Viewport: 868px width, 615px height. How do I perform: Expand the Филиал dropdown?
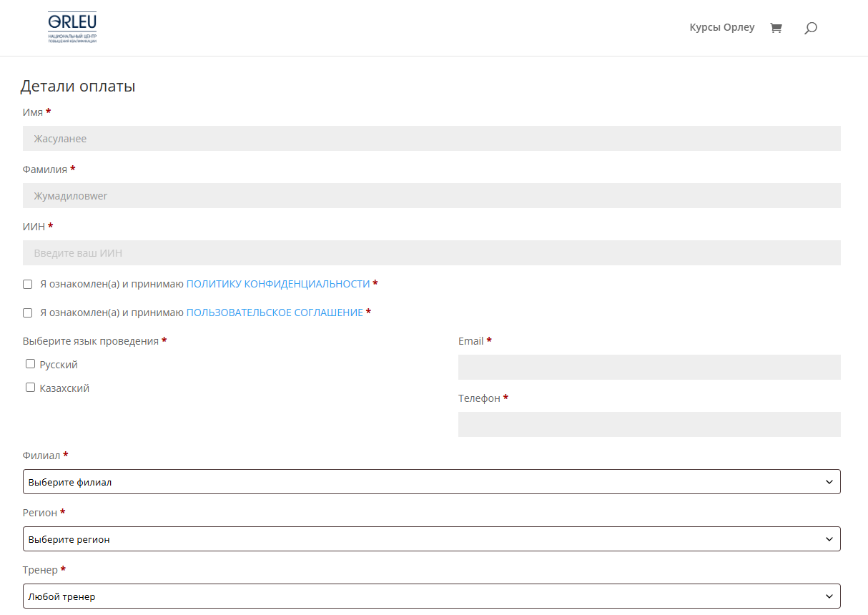click(x=431, y=482)
